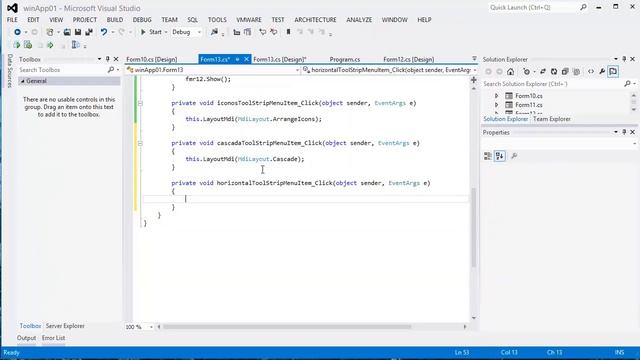Viewport: 640px width, 360px height.
Task: Click the New Project toolbar icon
Action: coord(49,32)
